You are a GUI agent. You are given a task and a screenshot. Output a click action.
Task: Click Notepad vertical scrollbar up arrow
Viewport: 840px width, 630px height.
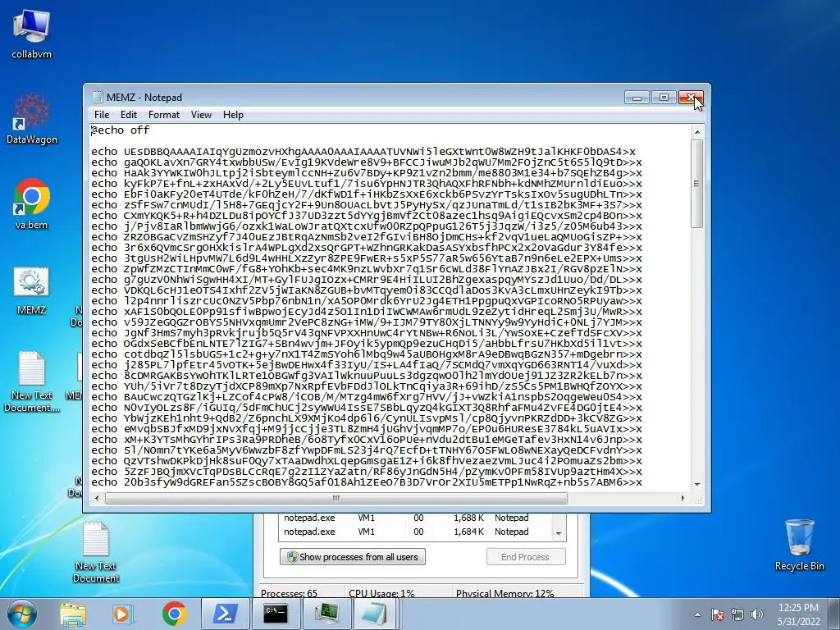pos(697,132)
